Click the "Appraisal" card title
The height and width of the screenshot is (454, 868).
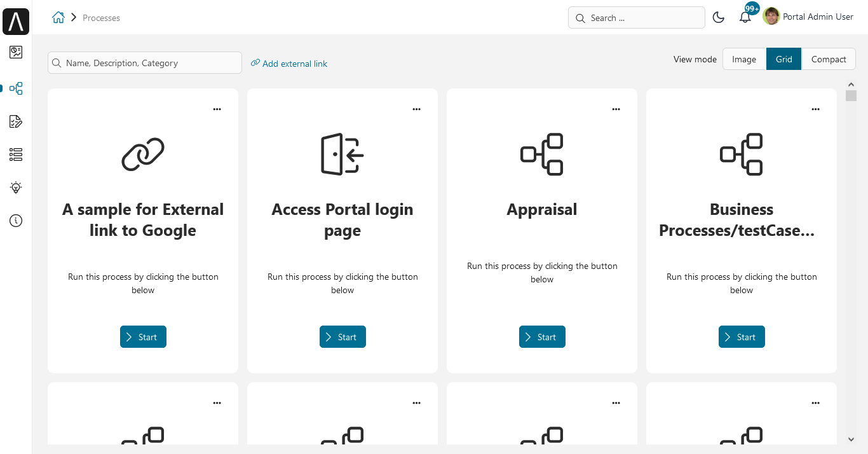point(542,210)
